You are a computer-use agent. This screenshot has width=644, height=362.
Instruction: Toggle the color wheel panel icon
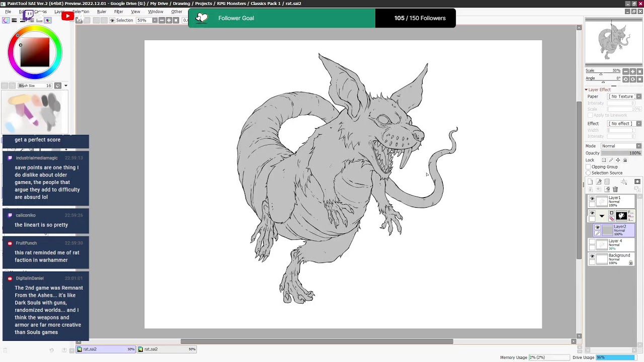(x=6, y=20)
